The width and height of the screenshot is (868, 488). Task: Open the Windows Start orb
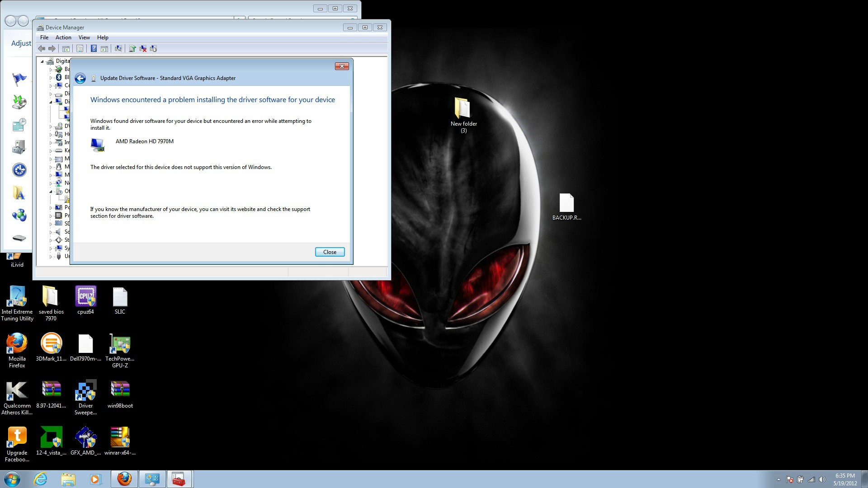[x=12, y=479]
